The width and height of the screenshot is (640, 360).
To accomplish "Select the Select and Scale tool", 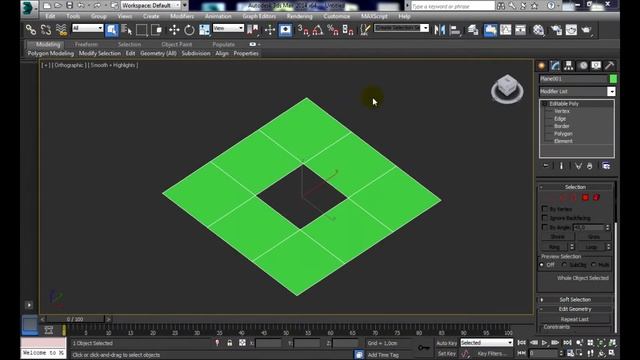I will [204, 30].
